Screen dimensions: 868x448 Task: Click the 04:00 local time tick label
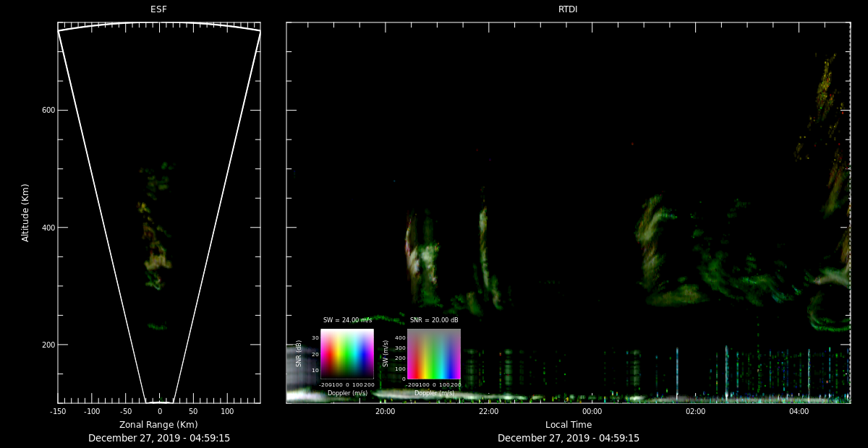(x=799, y=411)
